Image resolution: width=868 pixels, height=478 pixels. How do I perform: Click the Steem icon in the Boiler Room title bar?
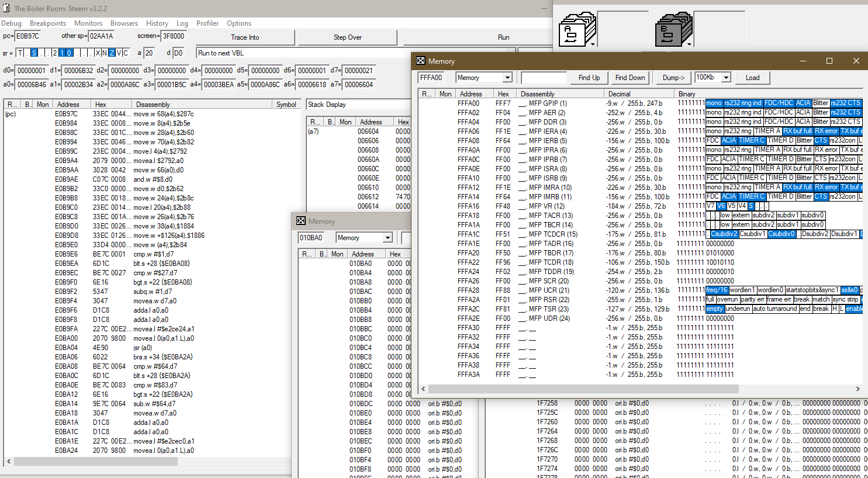tap(6, 8)
